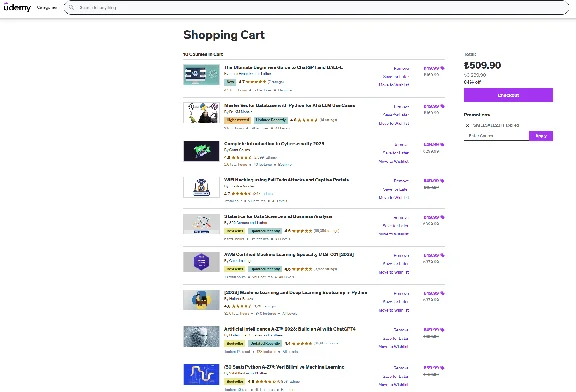Open the Artificial Intelligence A-Z course thumbnail
576x392 pixels.
pos(201,337)
